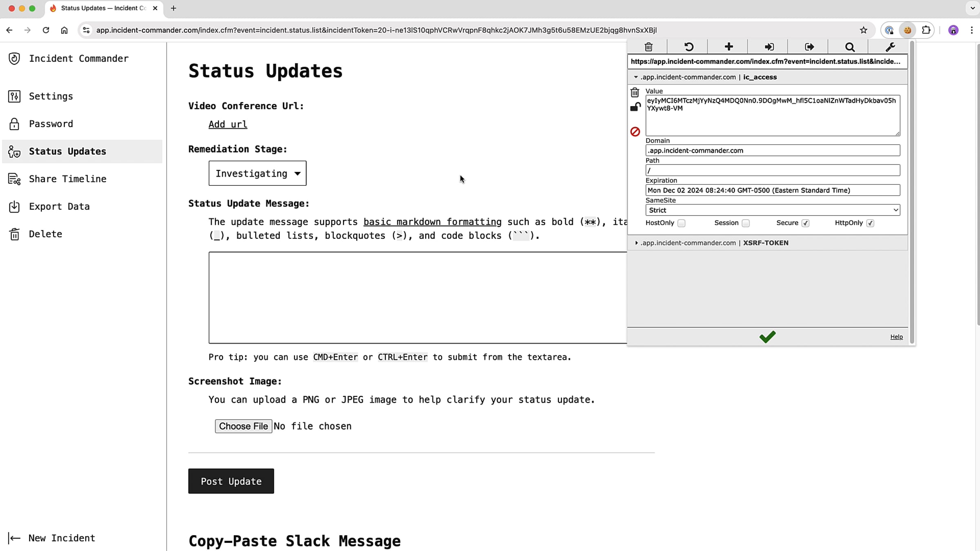Click the export cookies icon
Screen dimensions: 980x551
point(809,47)
